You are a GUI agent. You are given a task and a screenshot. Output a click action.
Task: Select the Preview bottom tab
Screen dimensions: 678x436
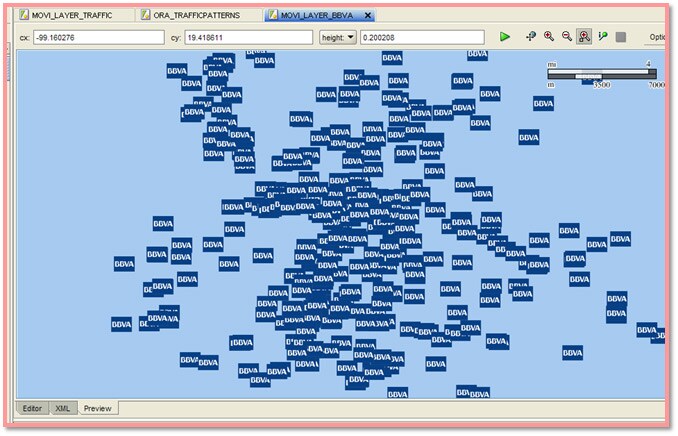pos(98,408)
